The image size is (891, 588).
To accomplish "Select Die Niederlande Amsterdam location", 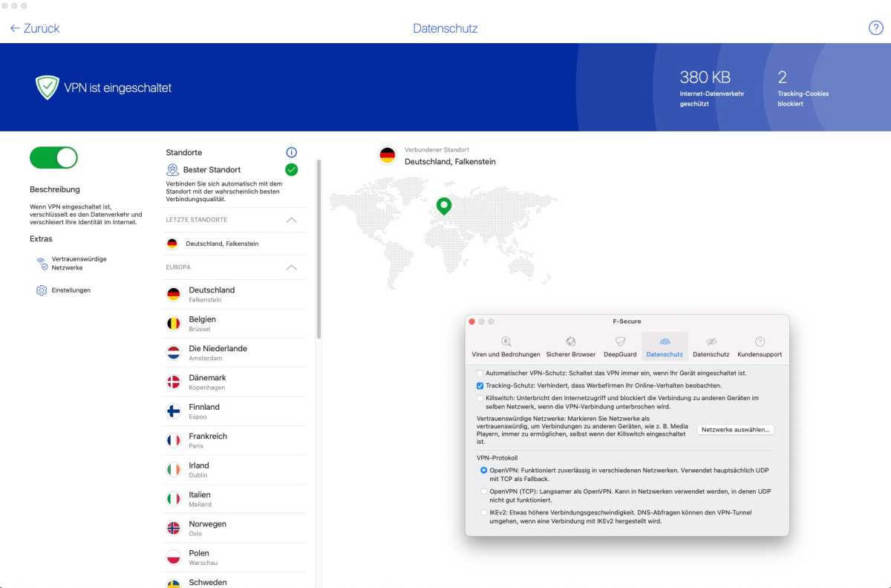I will tap(234, 353).
